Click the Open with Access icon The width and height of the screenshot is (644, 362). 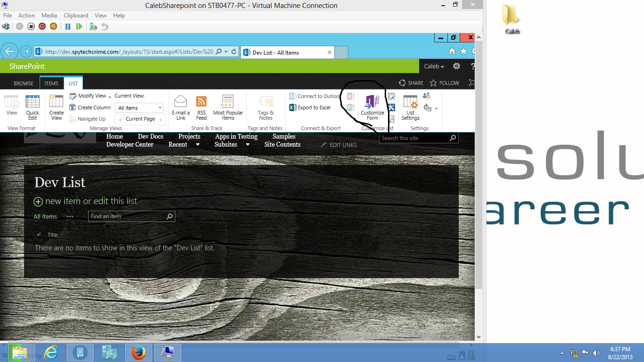[x=350, y=96]
